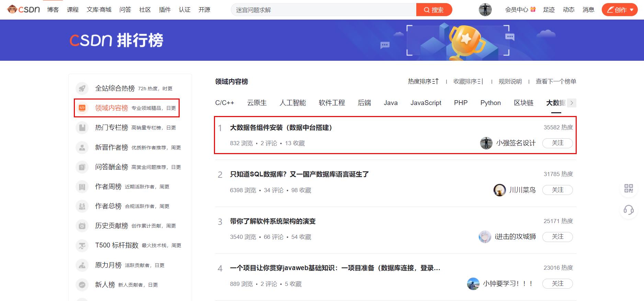Click the icon beside 热门专栏榜
Image resolution: width=644 pixels, height=301 pixels.
coord(82,128)
